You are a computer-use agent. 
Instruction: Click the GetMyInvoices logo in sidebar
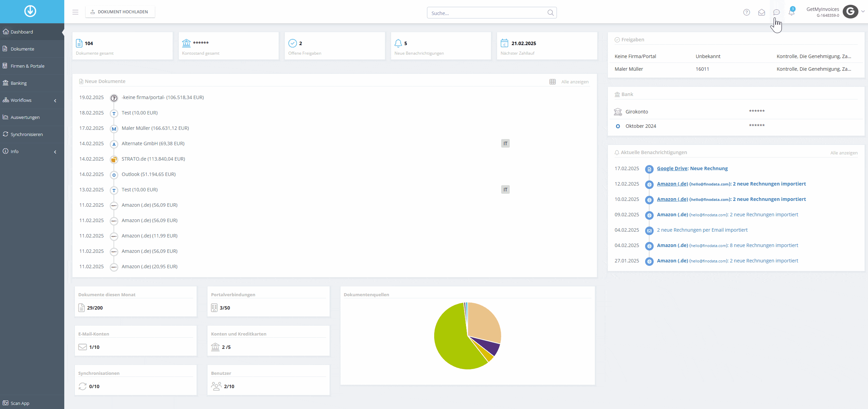(30, 11)
